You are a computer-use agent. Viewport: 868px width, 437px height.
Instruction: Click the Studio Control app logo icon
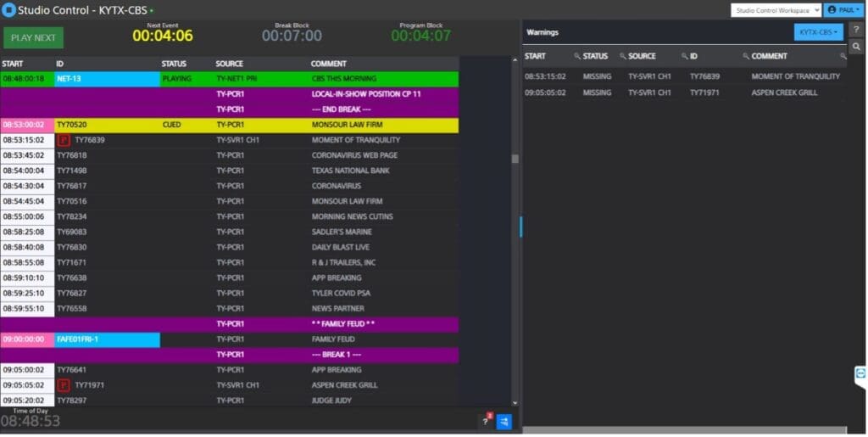9,10
